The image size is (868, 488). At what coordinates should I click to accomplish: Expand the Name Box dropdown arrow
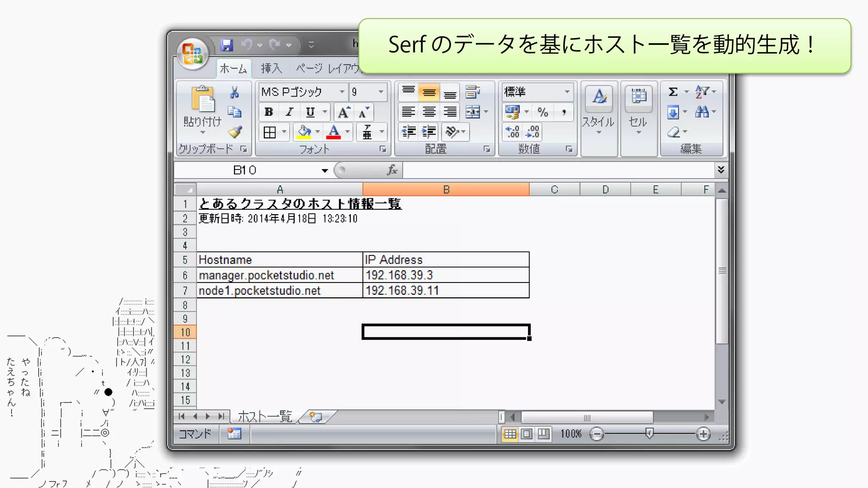[x=325, y=170]
